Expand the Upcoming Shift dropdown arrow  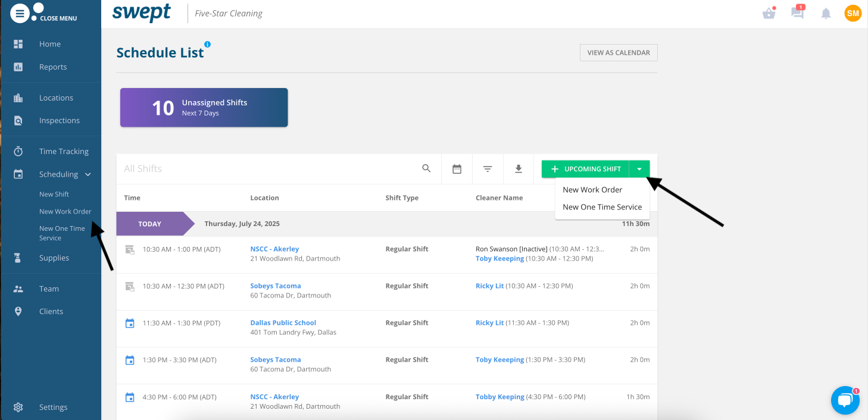point(639,169)
